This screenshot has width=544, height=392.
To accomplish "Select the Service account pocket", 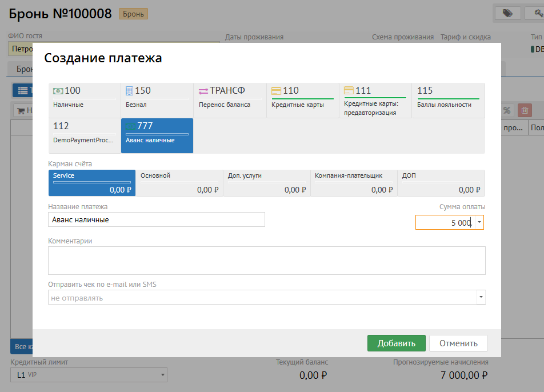I will (92, 183).
